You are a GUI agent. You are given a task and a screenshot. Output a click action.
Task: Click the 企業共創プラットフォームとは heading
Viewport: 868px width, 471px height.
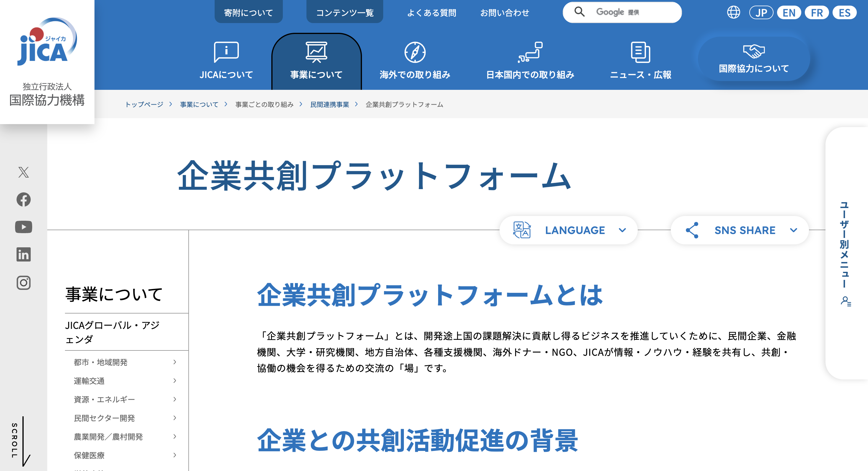click(430, 295)
